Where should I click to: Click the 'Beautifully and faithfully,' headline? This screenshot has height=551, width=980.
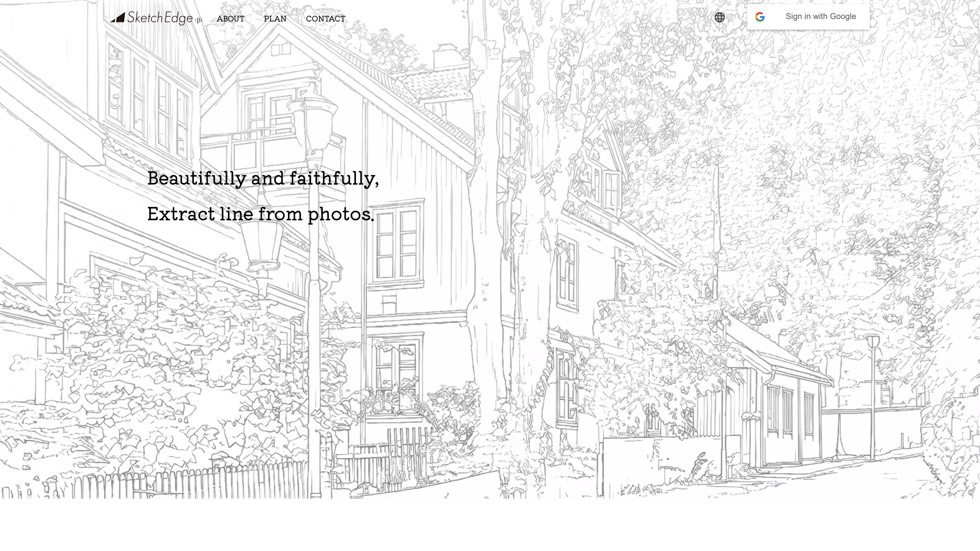263,178
